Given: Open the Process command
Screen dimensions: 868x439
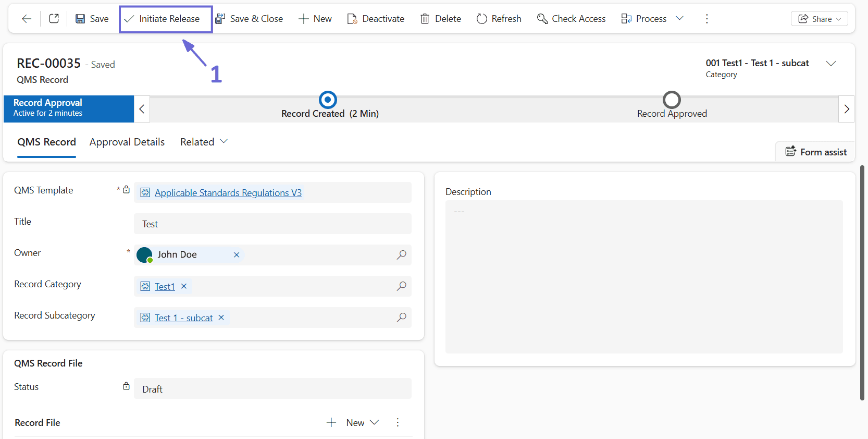Looking at the screenshot, I should click(644, 19).
